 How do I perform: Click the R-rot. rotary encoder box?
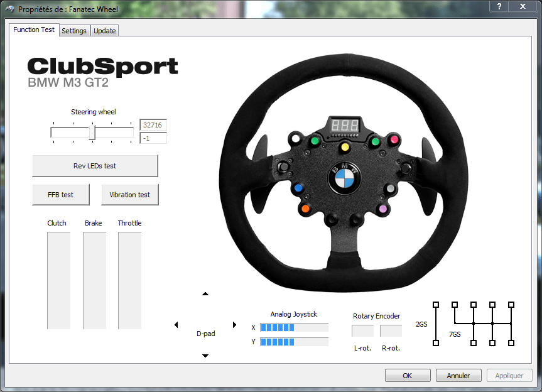[391, 331]
